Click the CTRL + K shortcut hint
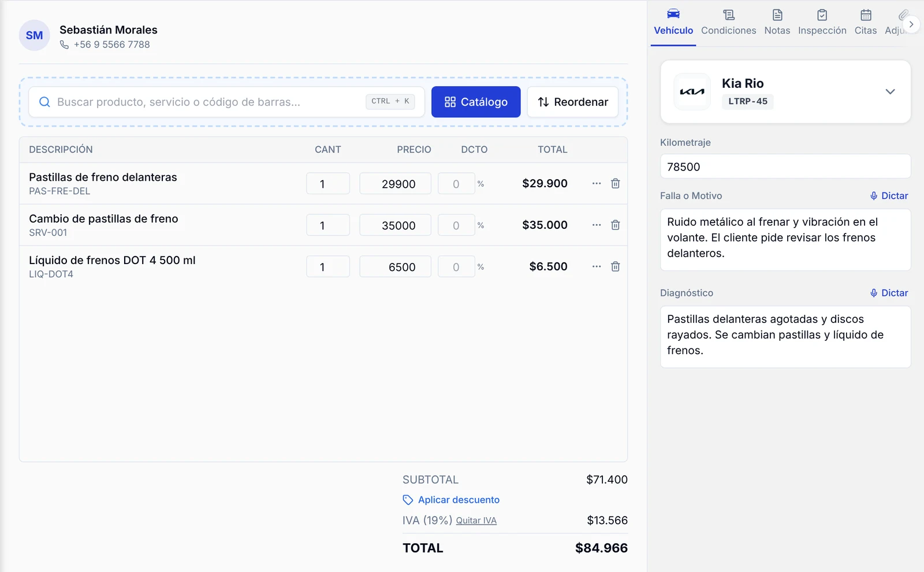Screen dimensions: 924x572 click(x=390, y=101)
